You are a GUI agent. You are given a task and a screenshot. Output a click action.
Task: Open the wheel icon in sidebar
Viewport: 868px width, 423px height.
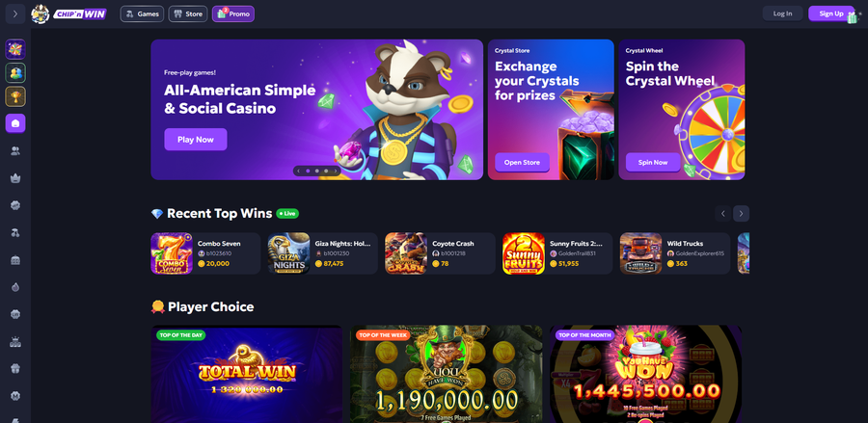pos(15,49)
